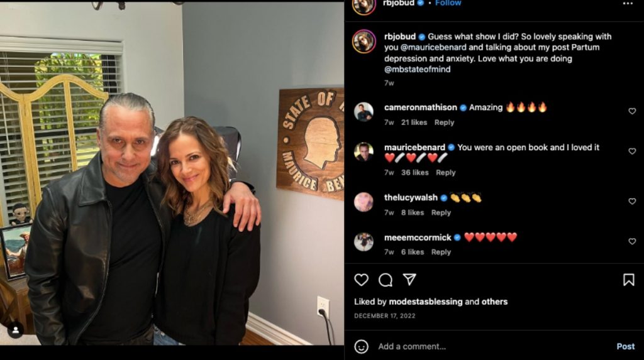This screenshot has height=360, width=644.
Task: Click the Add a comment field
Action: pos(478,346)
